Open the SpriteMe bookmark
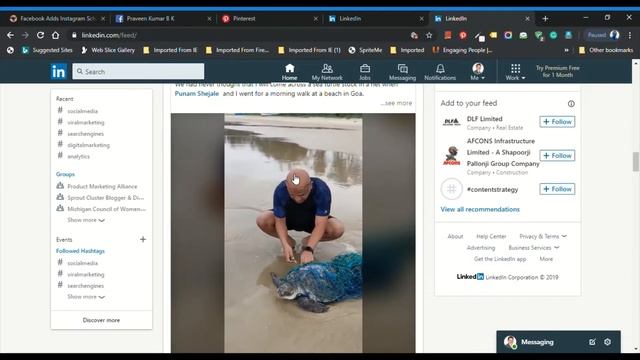640x360 pixels. pyautogui.click(x=365, y=50)
